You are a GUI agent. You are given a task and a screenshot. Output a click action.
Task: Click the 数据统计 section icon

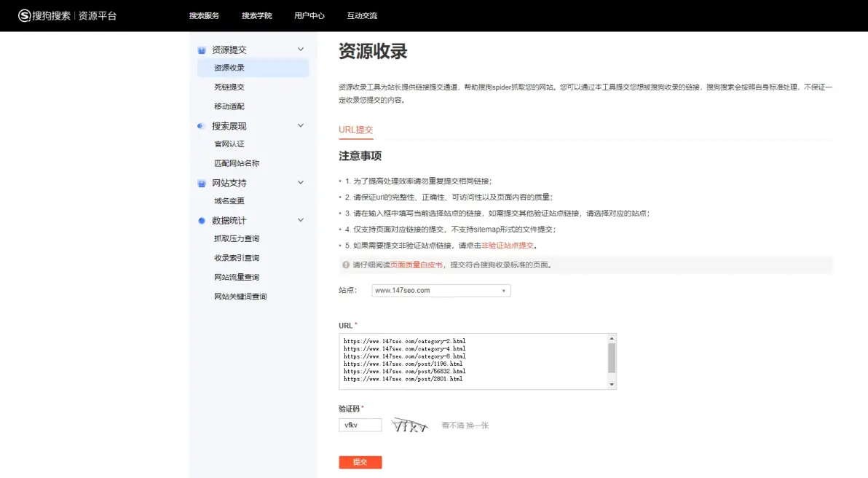pyautogui.click(x=202, y=221)
